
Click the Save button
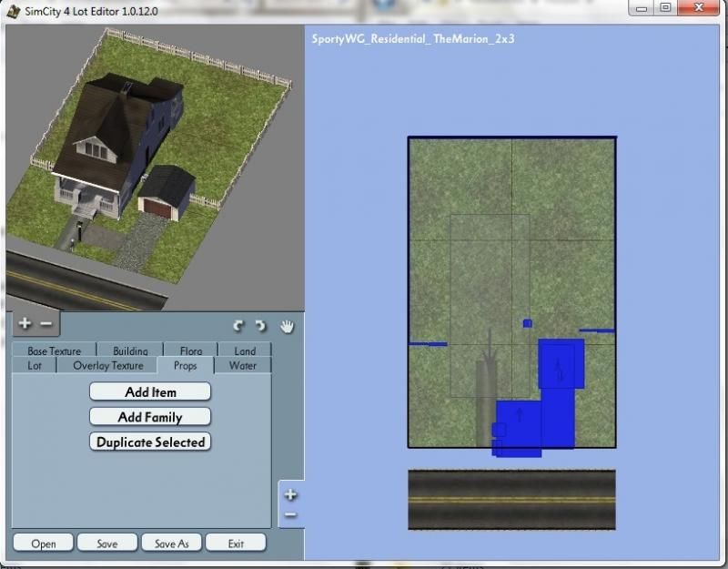coord(107,543)
